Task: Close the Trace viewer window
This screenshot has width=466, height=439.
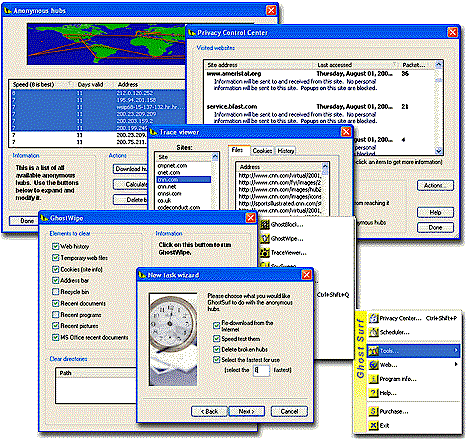Action: coord(346,132)
